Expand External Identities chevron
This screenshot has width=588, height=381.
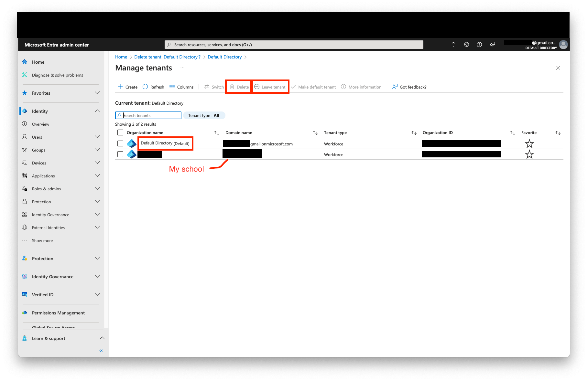coord(97,227)
